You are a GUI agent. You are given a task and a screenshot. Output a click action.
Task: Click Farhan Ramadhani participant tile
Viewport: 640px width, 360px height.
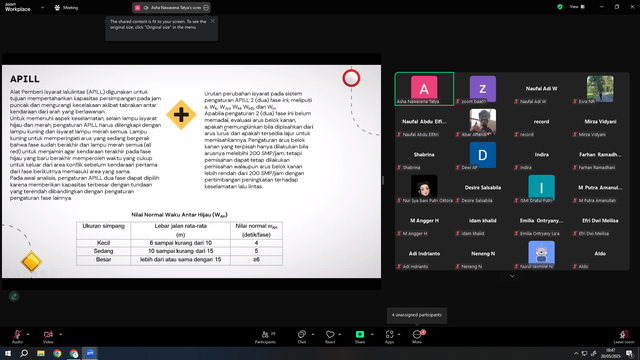click(x=600, y=155)
